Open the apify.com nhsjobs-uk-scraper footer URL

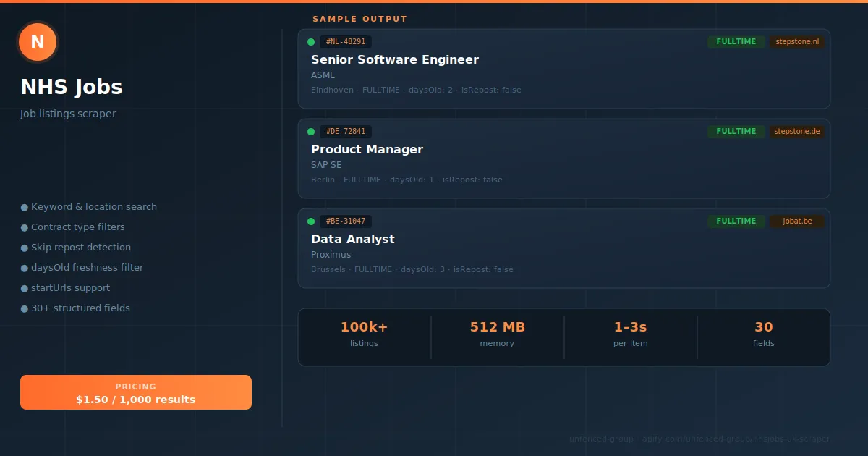tap(736, 439)
